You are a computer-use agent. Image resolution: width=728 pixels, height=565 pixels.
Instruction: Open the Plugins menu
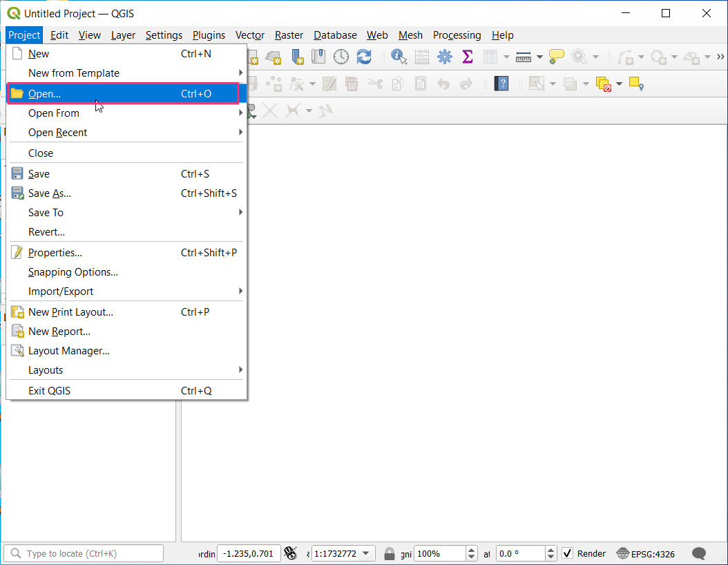coord(209,35)
